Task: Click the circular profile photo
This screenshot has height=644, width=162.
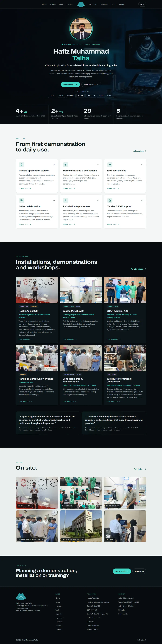Action: click(81, 28)
